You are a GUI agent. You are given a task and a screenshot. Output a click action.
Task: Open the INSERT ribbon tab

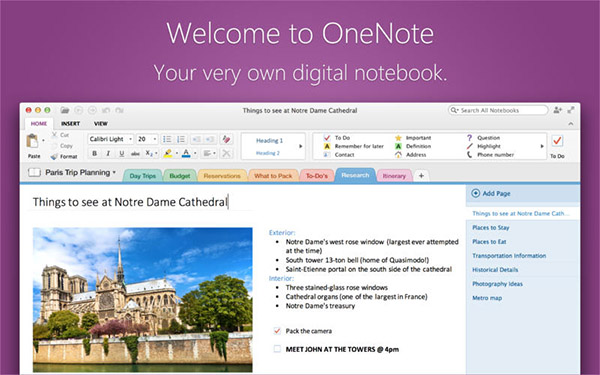[x=70, y=124]
